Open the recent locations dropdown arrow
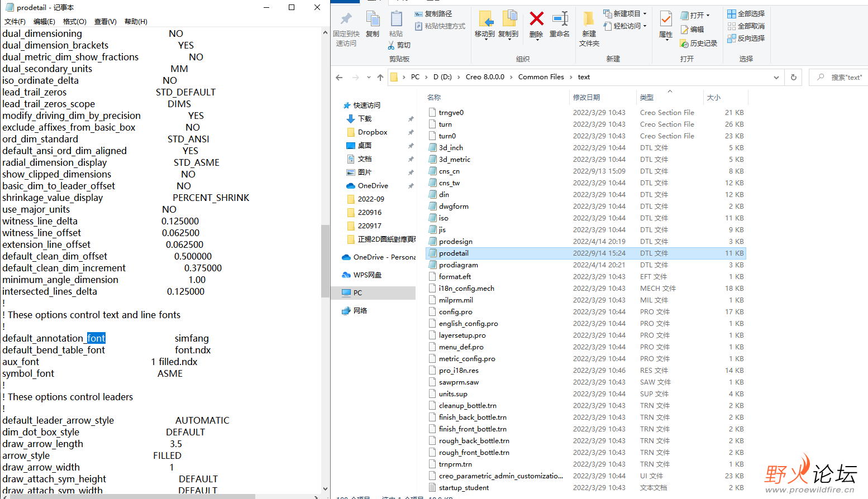 pos(369,77)
